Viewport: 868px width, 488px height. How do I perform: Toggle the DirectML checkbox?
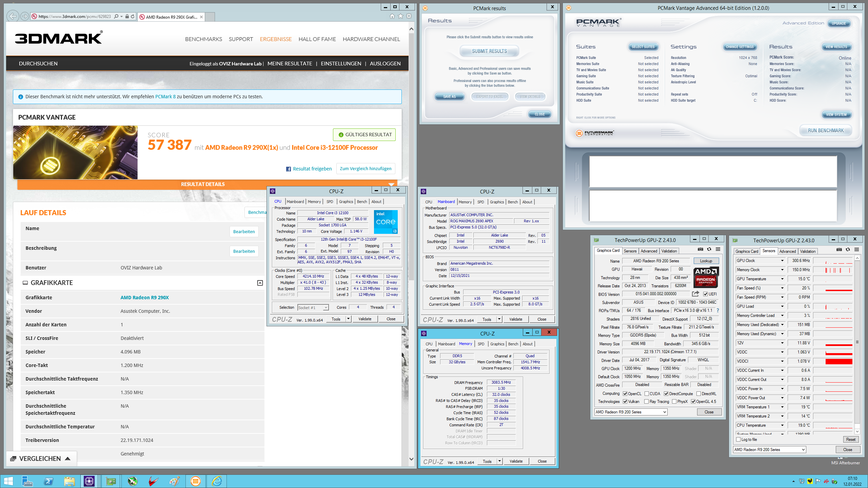click(699, 394)
